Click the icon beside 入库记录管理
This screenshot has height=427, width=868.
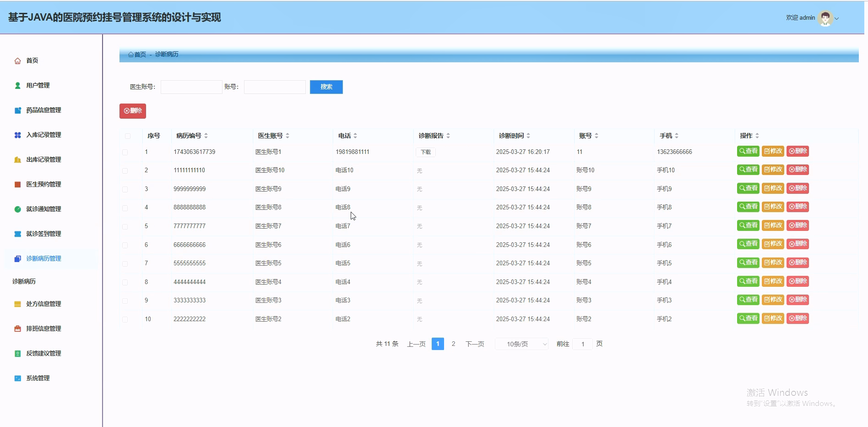[17, 135]
